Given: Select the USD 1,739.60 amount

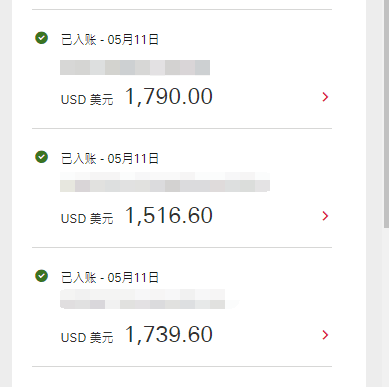Looking at the screenshot, I should (x=169, y=335).
